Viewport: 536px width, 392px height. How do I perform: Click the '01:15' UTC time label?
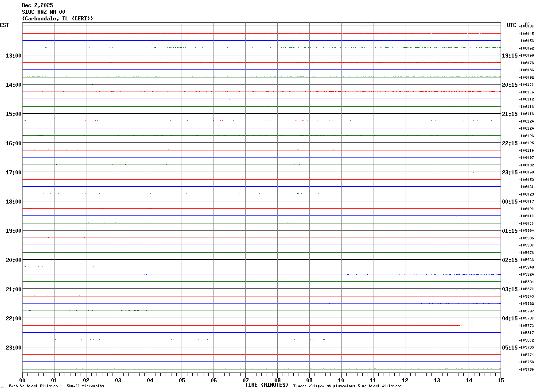tap(509, 231)
